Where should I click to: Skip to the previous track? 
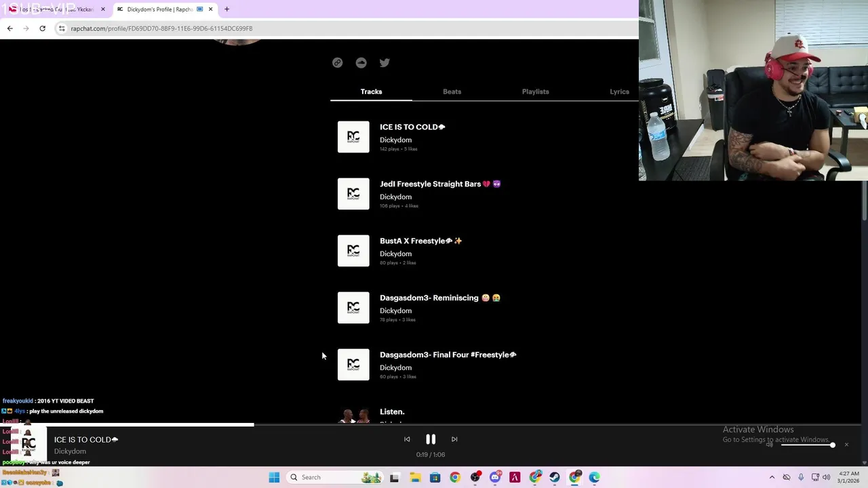(407, 439)
